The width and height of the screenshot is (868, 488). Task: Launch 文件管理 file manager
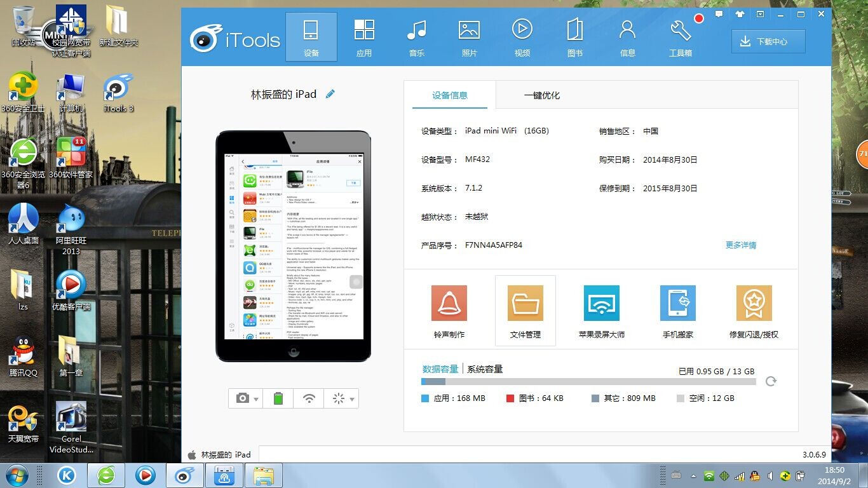click(526, 311)
